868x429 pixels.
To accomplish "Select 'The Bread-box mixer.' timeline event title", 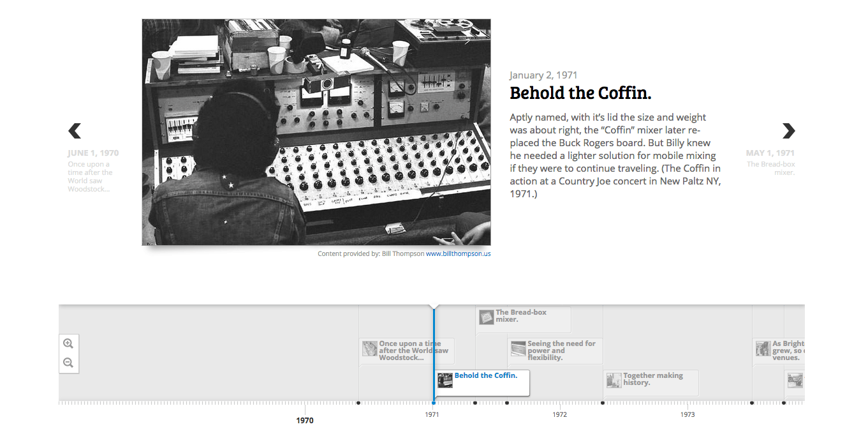I will [x=521, y=315].
